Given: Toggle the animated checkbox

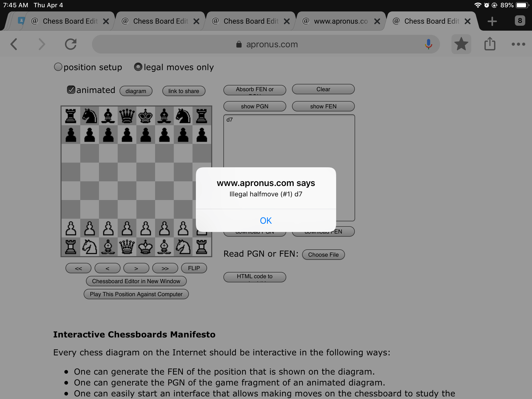Looking at the screenshot, I should 71,90.
